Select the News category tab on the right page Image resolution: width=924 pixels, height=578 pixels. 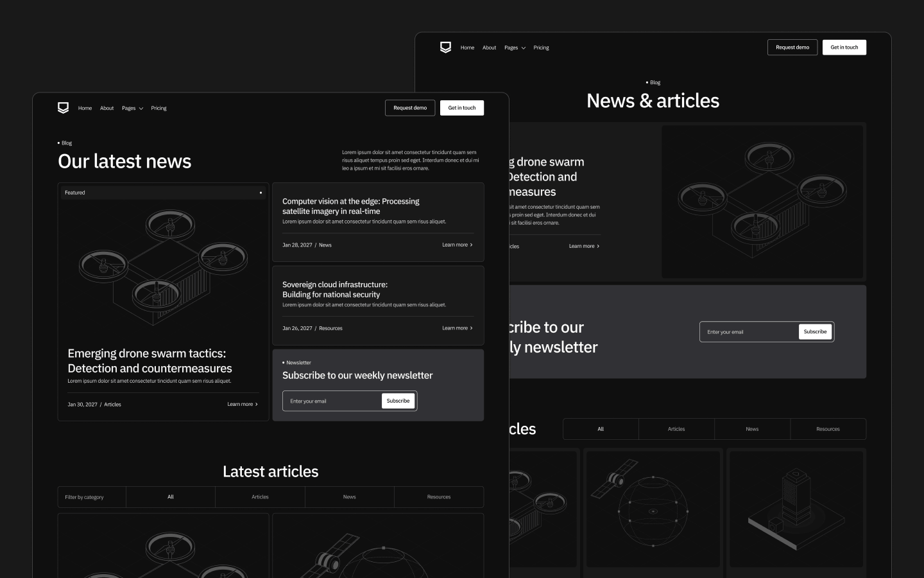(752, 429)
